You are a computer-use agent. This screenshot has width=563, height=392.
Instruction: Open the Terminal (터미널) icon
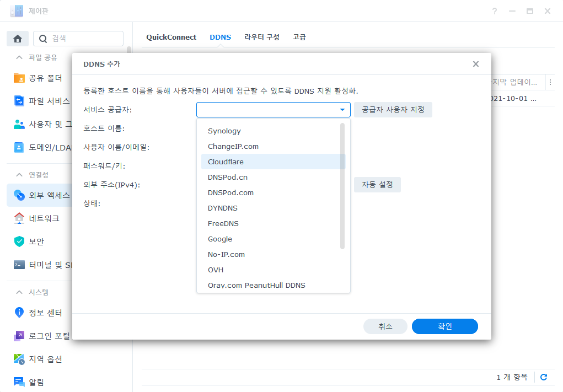pos(19,265)
